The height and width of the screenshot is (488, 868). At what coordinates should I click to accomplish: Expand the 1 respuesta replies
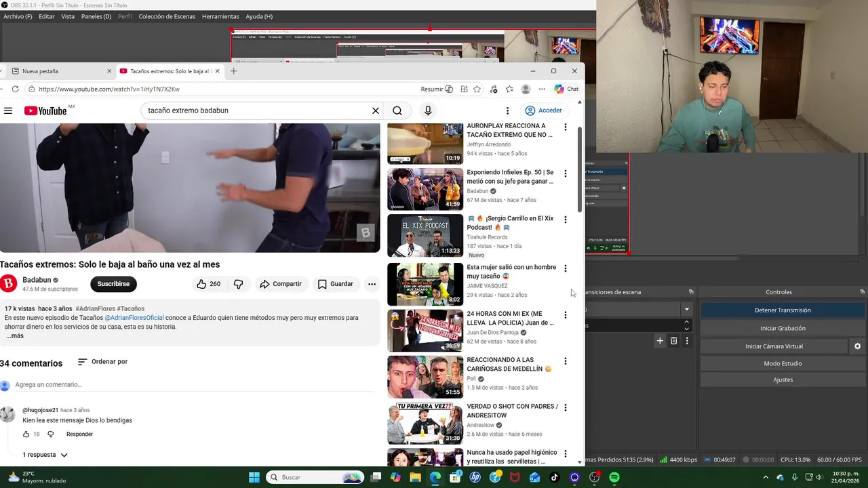pos(45,455)
